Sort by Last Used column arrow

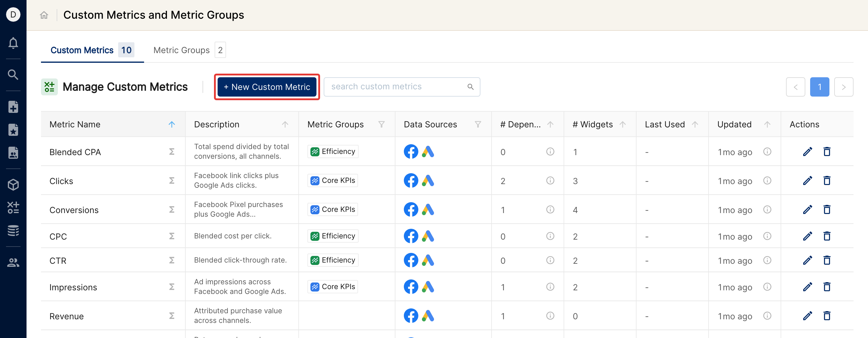coord(695,124)
